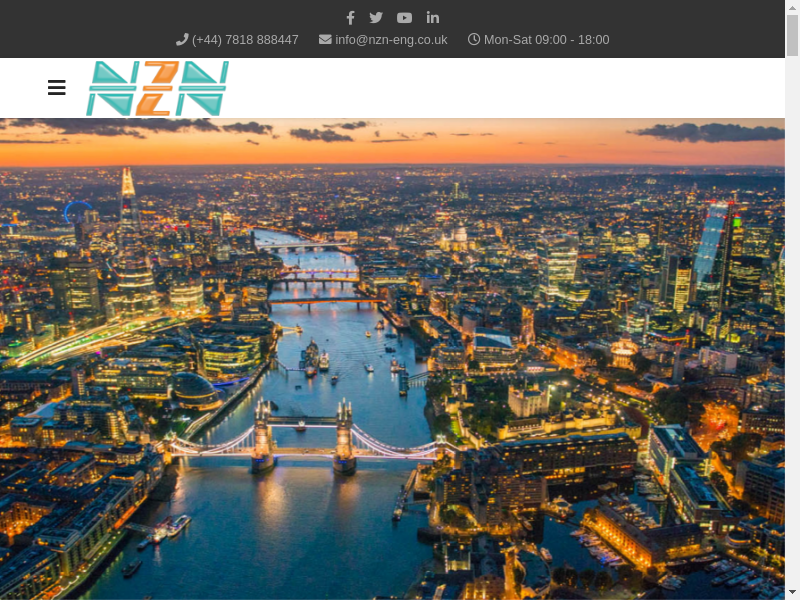Click the NZN logo
This screenshot has width=800, height=600.
157,88
